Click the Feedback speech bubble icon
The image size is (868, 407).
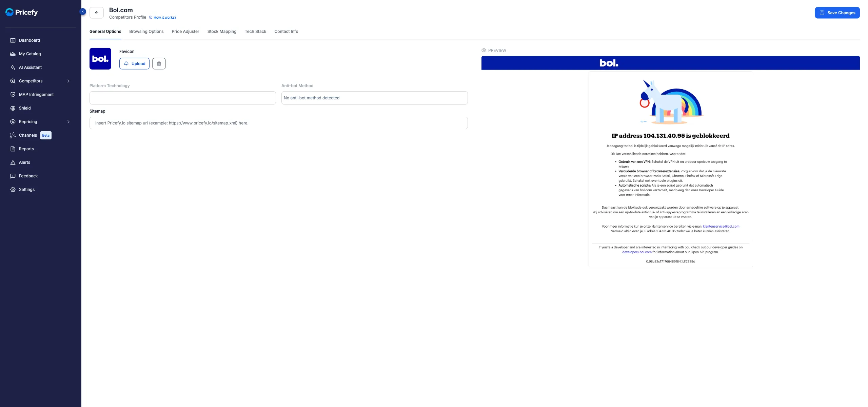(x=13, y=176)
